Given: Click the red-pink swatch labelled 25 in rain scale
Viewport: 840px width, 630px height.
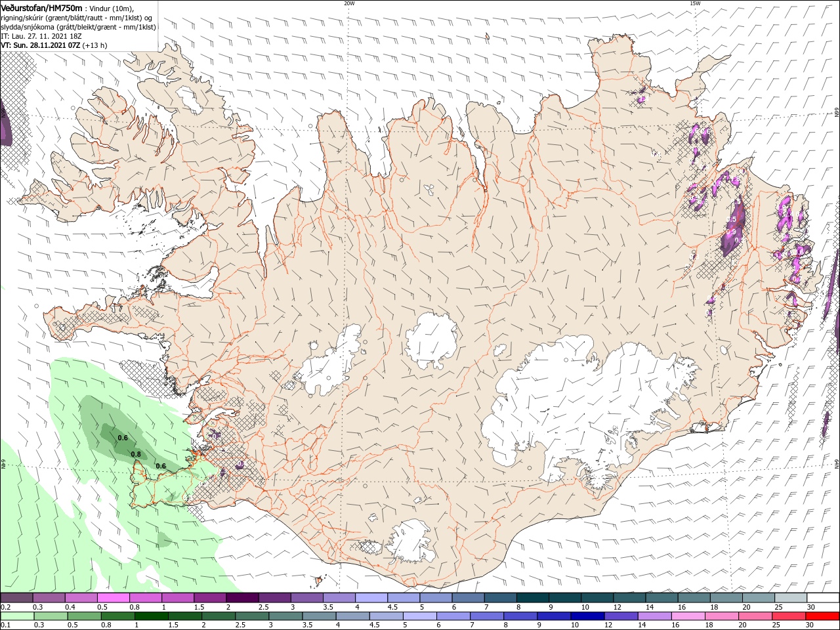Looking at the screenshot, I should (789, 616).
